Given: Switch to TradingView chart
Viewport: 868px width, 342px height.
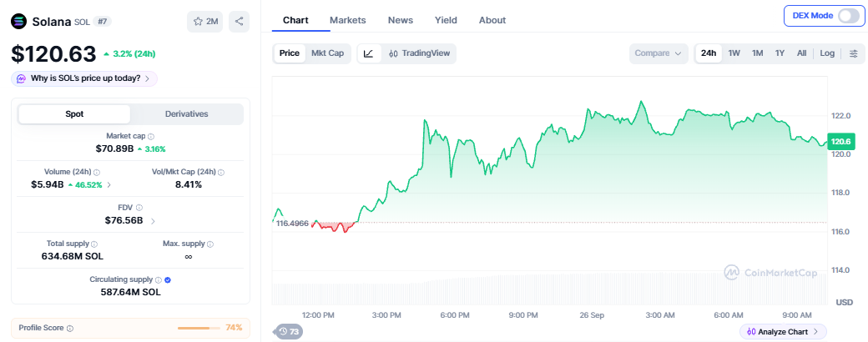Looking at the screenshot, I should coord(419,53).
